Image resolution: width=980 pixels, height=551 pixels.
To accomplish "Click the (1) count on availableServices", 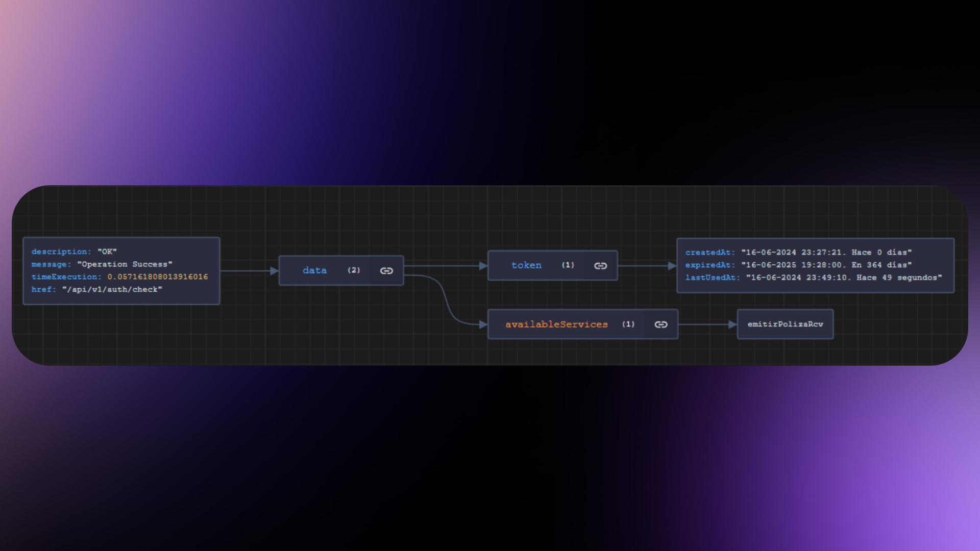I will 628,324.
